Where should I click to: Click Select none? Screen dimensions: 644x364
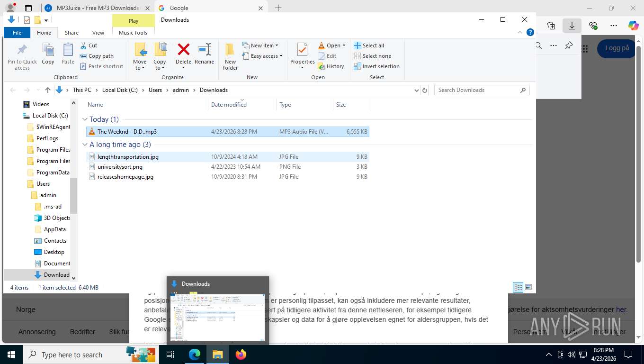(x=372, y=56)
